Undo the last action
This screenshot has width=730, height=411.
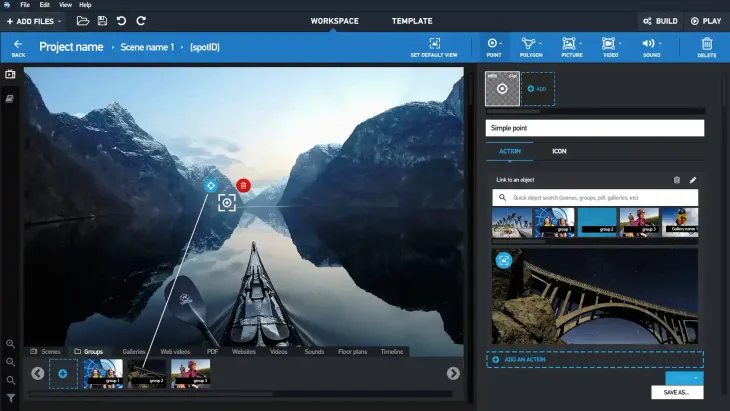click(x=121, y=21)
